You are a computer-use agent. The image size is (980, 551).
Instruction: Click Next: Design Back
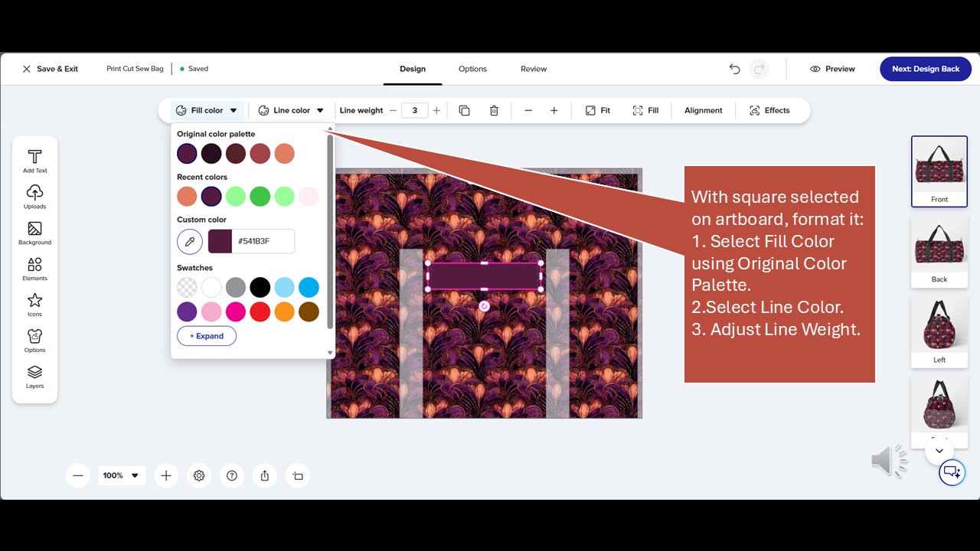coord(926,69)
